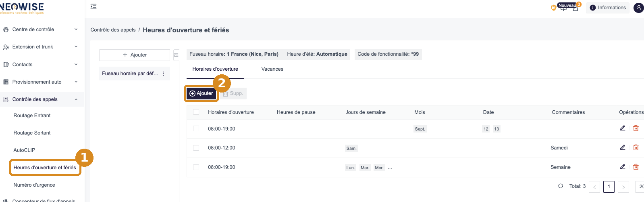Open the Nouveau upgrade badge
Screen dimensions: 644x202
click(567, 5)
